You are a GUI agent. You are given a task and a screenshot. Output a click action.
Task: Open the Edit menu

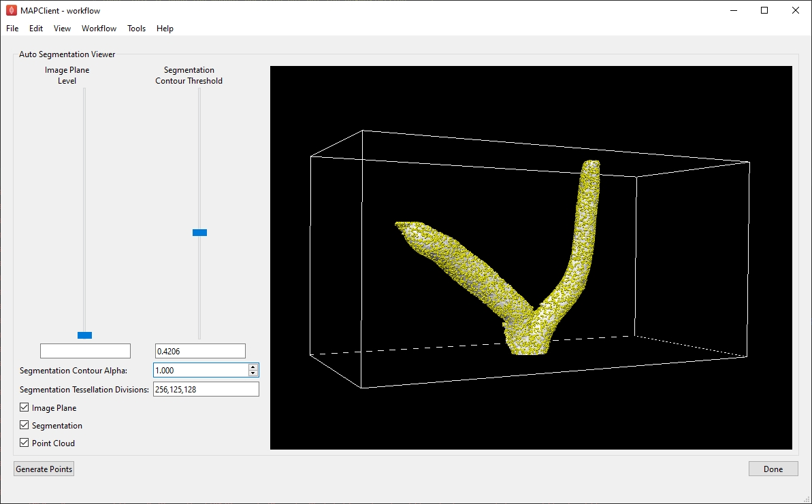click(x=35, y=29)
